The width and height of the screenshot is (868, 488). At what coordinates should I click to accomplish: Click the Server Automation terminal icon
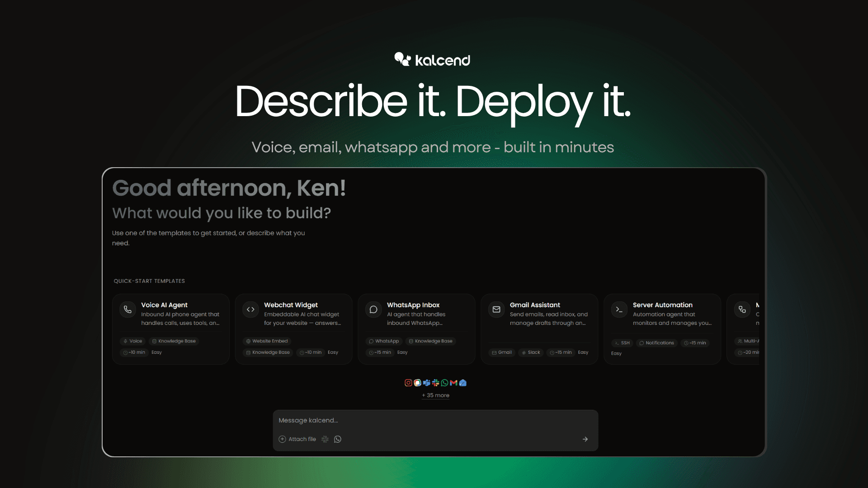click(619, 310)
